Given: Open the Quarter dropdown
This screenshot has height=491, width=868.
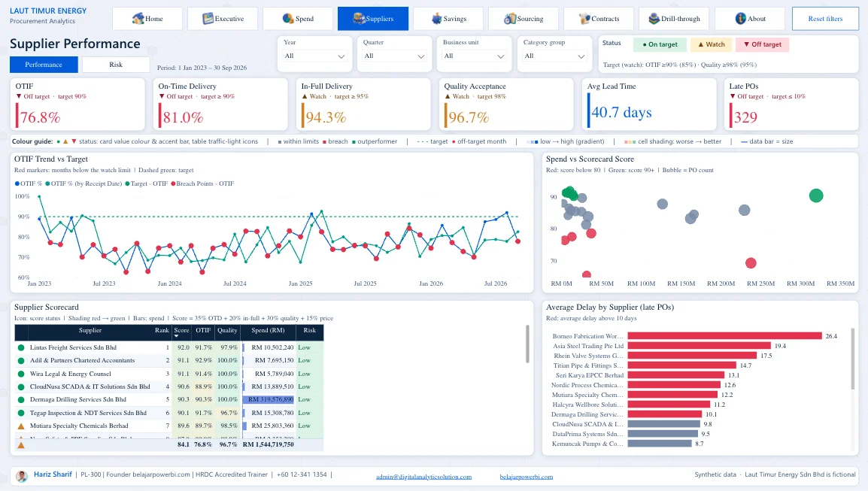Looking at the screenshot, I should click(394, 56).
